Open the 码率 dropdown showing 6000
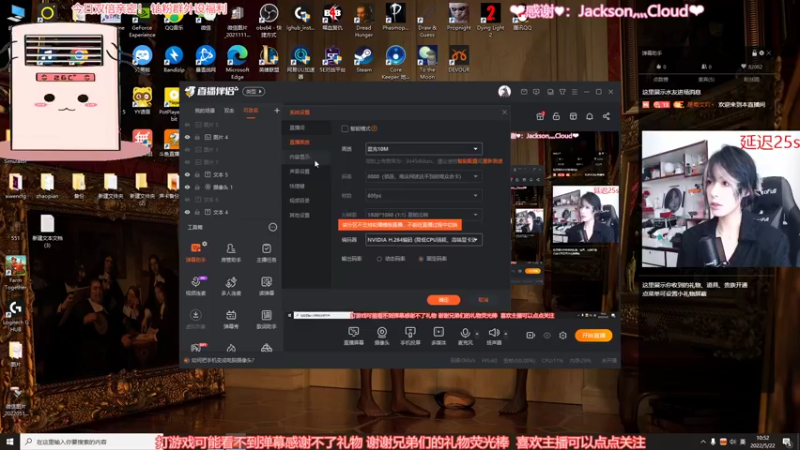800x450 pixels. coord(423,176)
